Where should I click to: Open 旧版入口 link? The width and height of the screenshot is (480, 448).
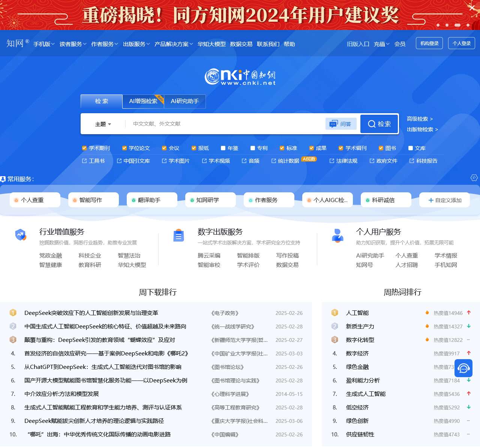point(358,44)
